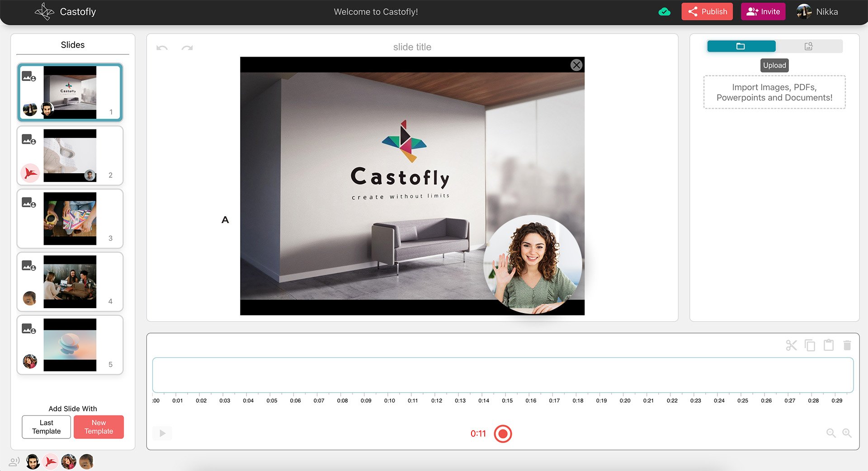Undo the last action
The height and width of the screenshot is (471, 868).
click(x=162, y=48)
